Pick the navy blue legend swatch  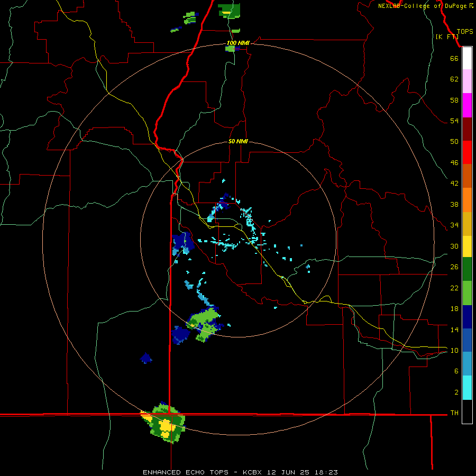point(467,317)
